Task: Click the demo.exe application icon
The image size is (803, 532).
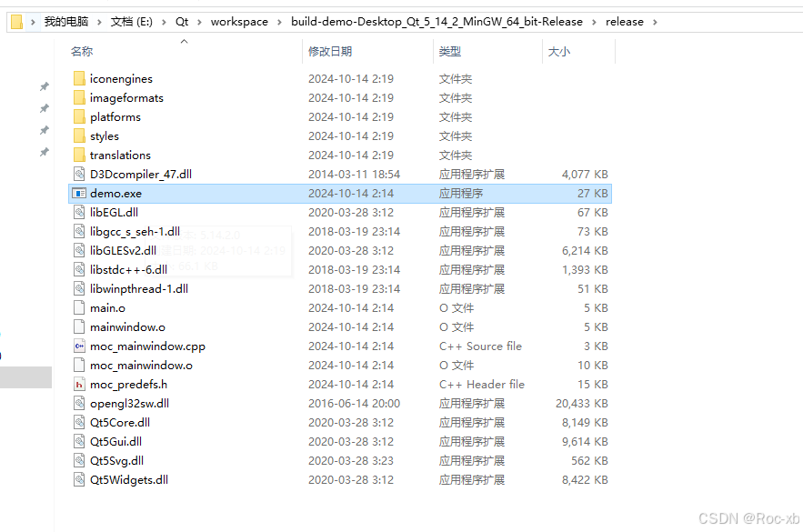Action: (79, 193)
